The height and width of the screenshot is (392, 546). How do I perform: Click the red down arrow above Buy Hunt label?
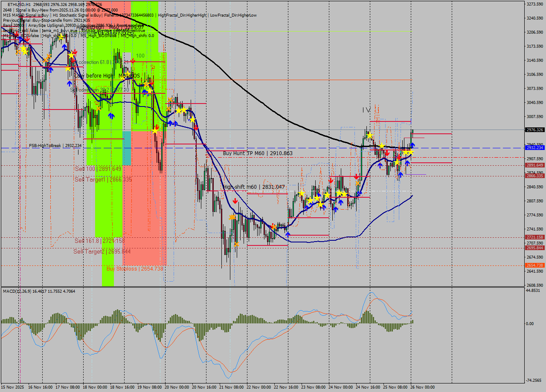point(387,153)
